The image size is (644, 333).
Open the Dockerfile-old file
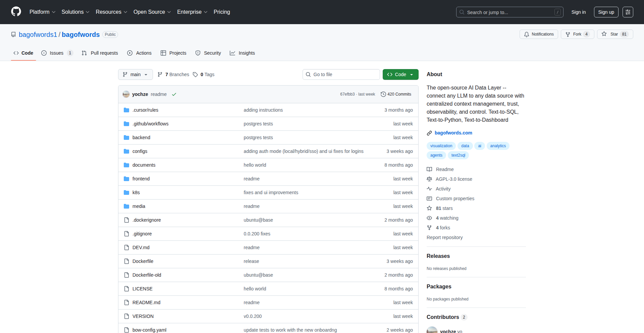[147, 275]
